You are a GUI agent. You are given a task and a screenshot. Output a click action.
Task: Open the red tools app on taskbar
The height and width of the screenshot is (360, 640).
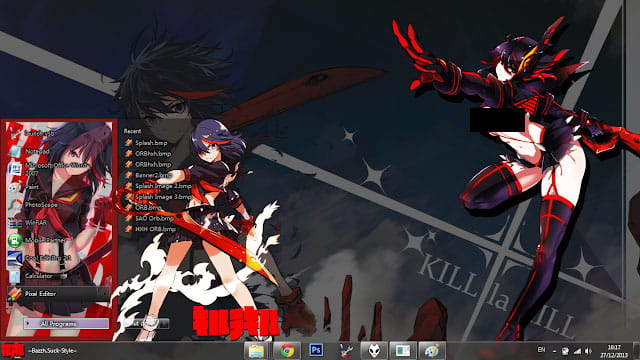346,351
